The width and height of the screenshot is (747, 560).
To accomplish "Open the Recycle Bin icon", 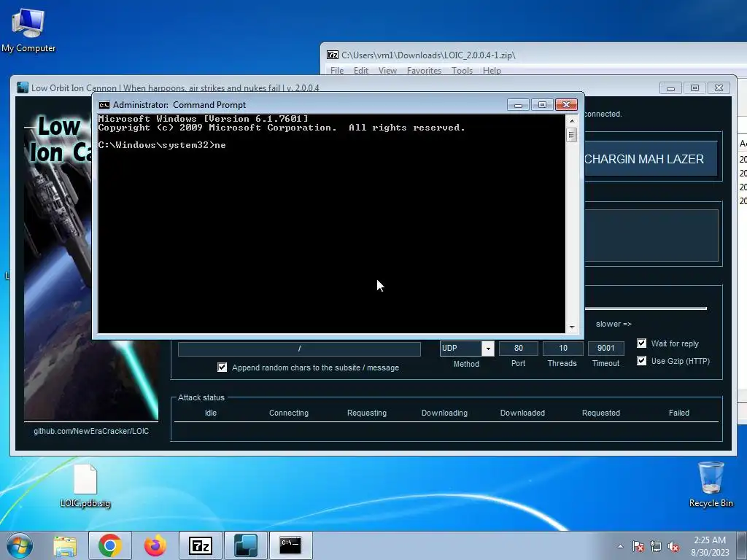I will pos(711,484).
